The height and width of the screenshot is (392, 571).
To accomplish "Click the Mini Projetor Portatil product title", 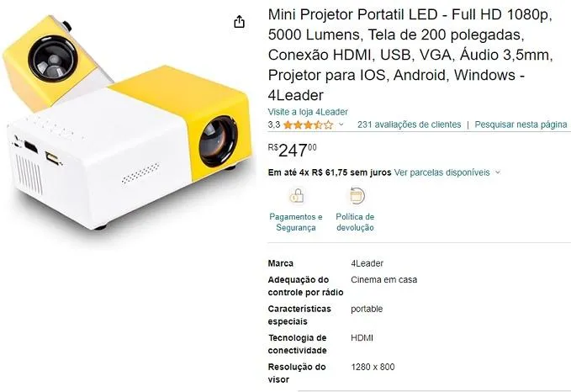I will [410, 55].
